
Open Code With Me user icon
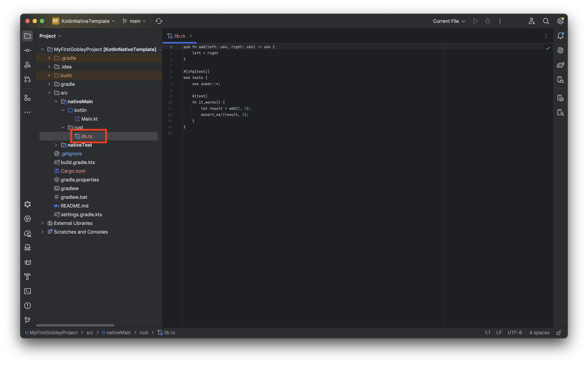tap(532, 21)
